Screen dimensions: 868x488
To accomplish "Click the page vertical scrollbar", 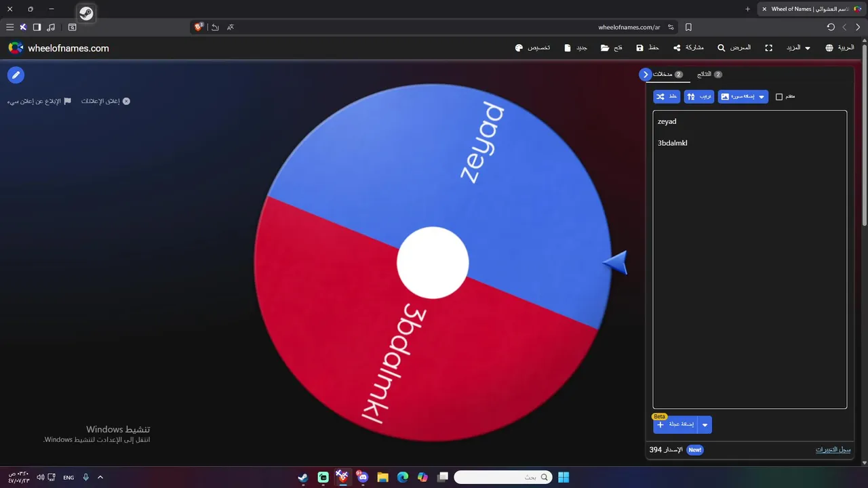I will [x=864, y=136].
